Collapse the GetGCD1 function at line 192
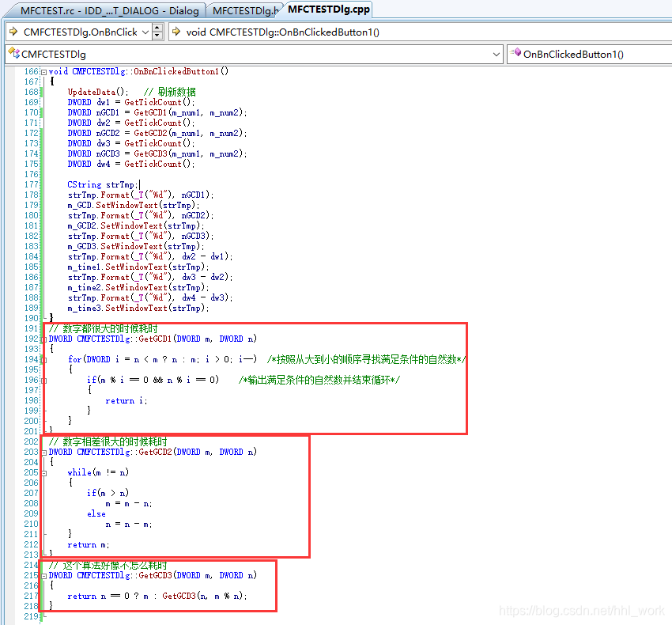 (x=43, y=339)
